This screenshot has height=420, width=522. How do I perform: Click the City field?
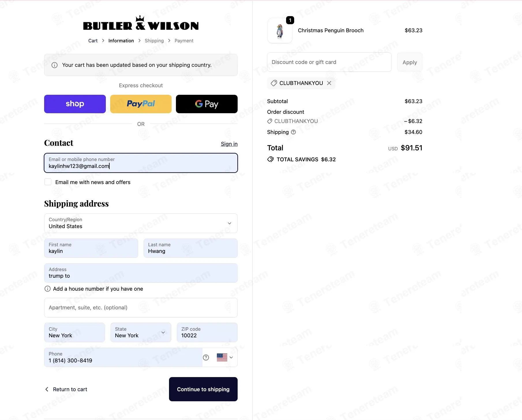[74, 332]
